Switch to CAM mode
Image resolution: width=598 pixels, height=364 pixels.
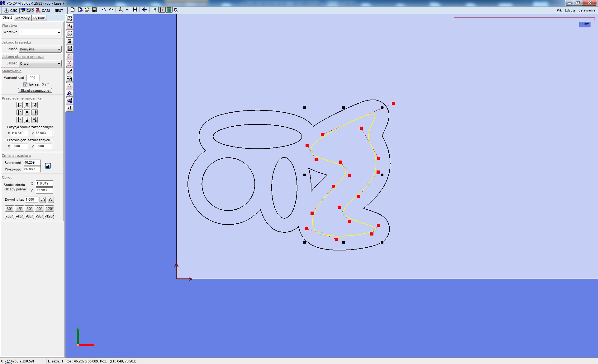(x=43, y=11)
